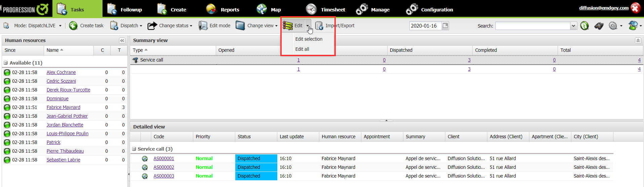The width and height of the screenshot is (644, 187).
Task: Click the green refresh icon
Action: point(585,26)
